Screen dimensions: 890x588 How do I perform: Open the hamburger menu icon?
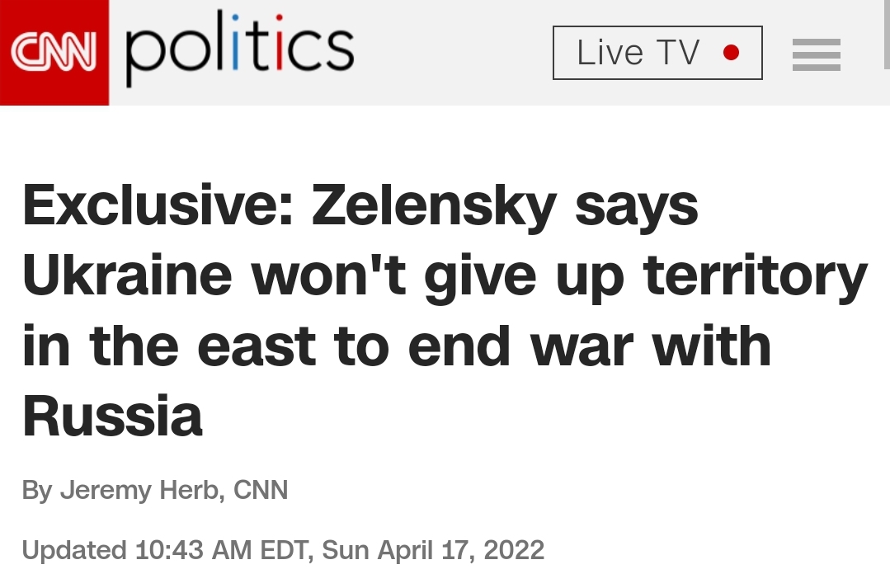pos(817,54)
